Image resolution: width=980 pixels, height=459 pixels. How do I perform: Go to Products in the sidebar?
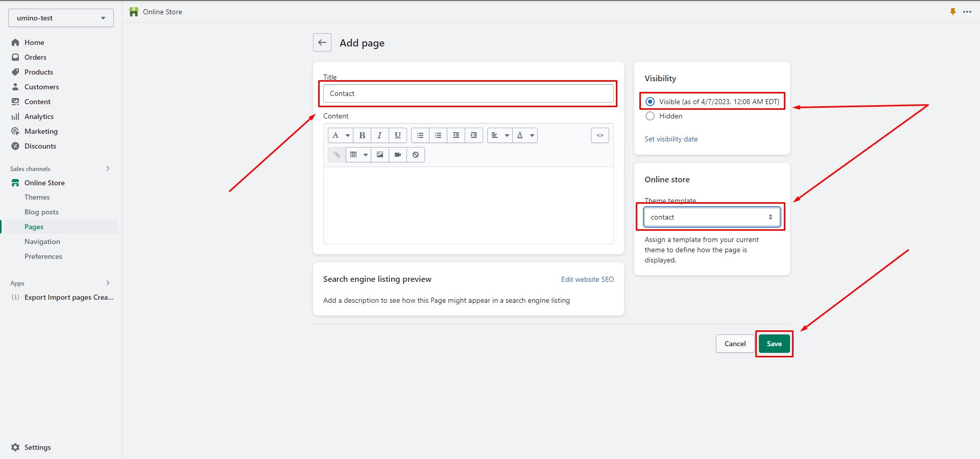click(x=39, y=72)
